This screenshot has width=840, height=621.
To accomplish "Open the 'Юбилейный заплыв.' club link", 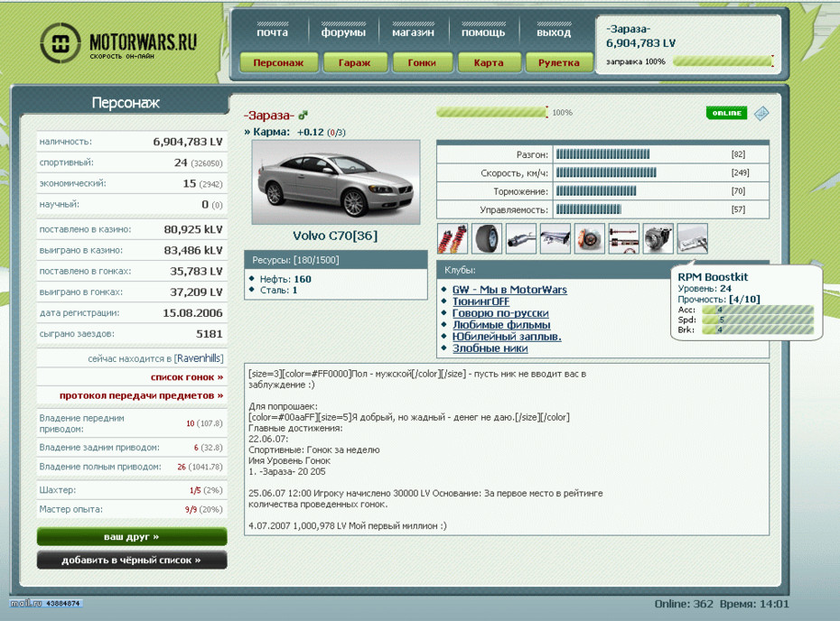I will click(507, 337).
